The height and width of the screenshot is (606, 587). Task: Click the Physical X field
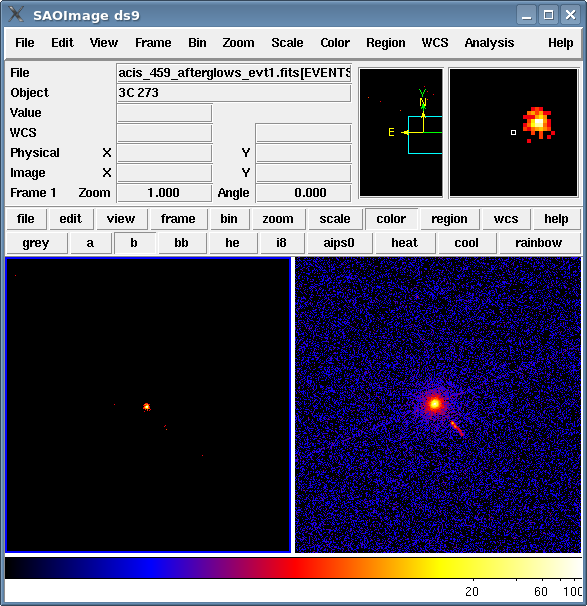165,153
